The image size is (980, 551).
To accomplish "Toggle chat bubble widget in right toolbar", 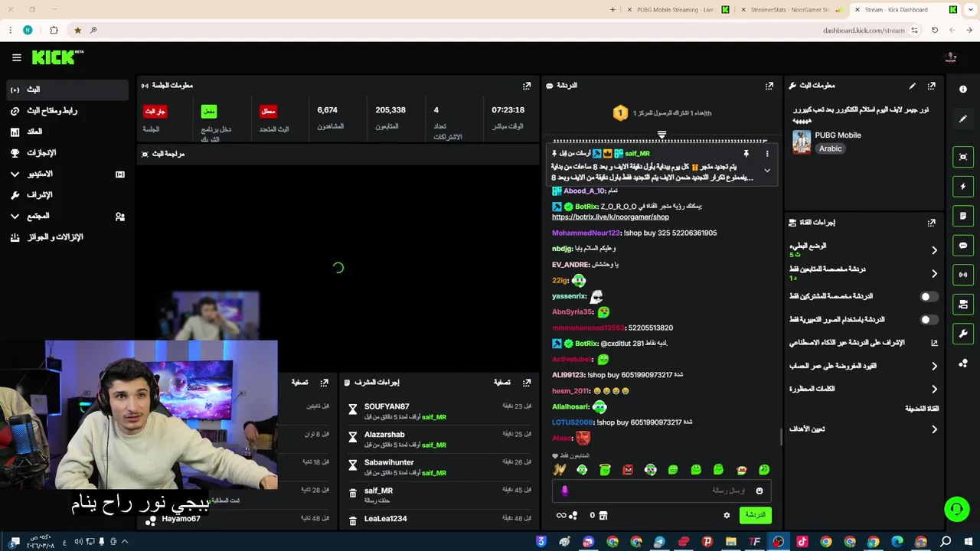I will (x=963, y=246).
